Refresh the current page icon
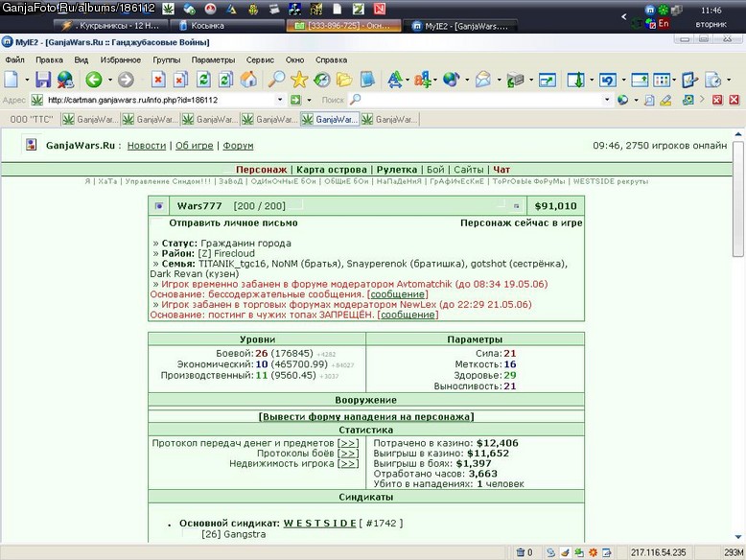The height and width of the screenshot is (560, 746). 203,80
